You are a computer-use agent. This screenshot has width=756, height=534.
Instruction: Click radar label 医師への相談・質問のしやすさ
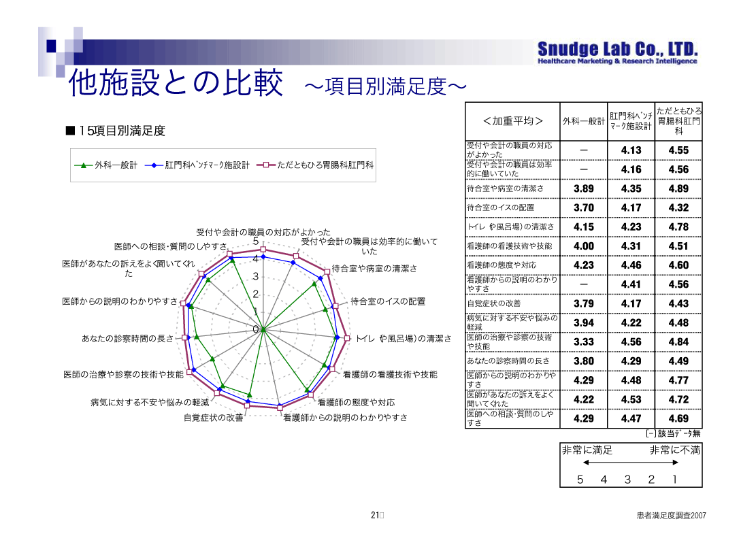click(x=171, y=246)
